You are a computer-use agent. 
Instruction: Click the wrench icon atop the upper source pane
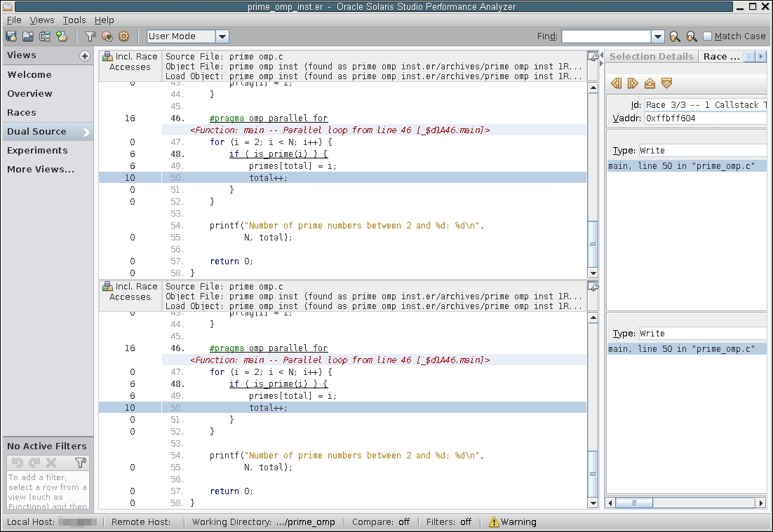pyautogui.click(x=593, y=56)
